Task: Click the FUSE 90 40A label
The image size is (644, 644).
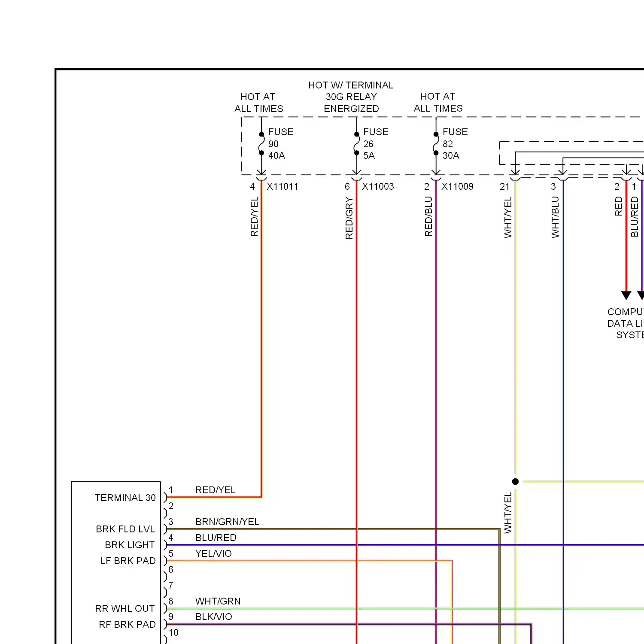Action: pos(281,144)
